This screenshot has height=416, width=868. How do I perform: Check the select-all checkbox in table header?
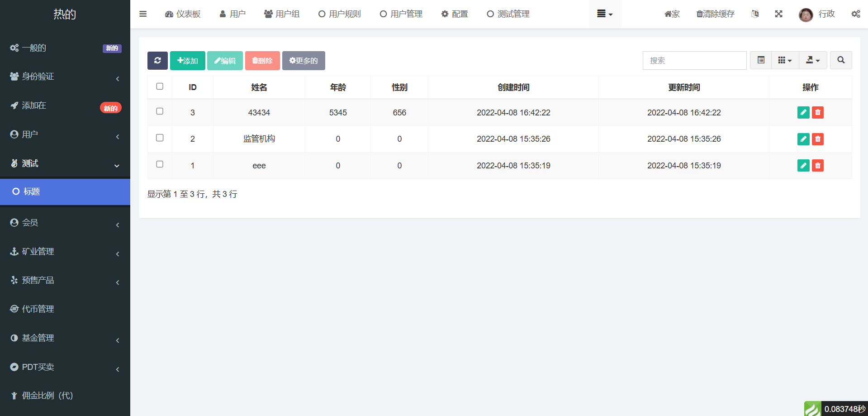click(160, 86)
